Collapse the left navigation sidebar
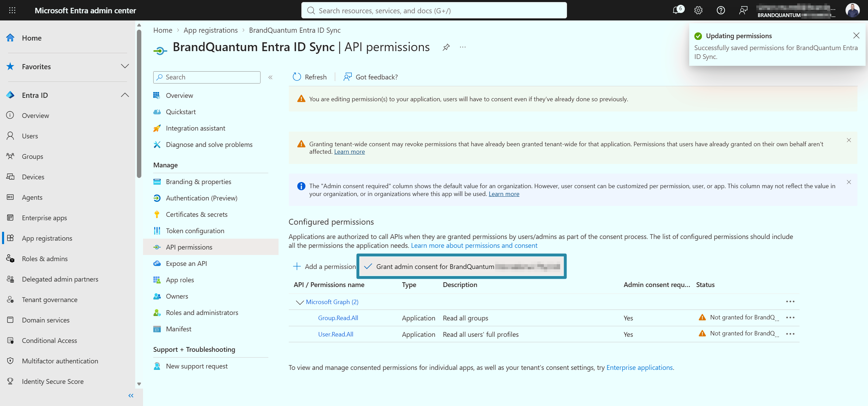The width and height of the screenshot is (868, 406). pos(131,395)
